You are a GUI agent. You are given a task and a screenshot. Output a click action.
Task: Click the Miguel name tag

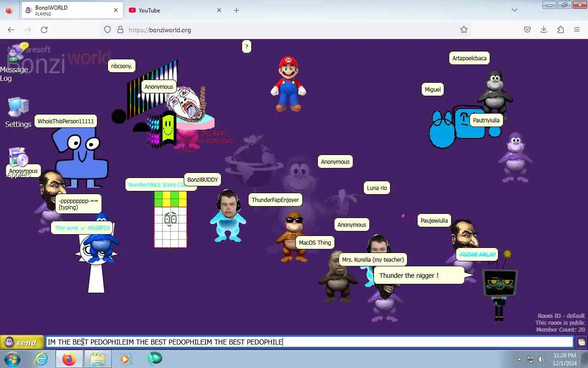(433, 89)
